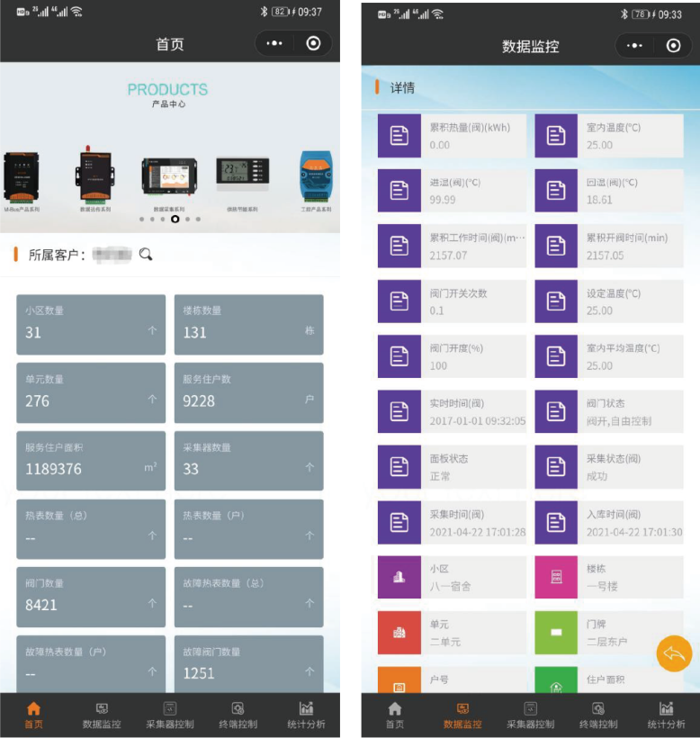Open the three-dots menu on 首页 header

click(275, 43)
